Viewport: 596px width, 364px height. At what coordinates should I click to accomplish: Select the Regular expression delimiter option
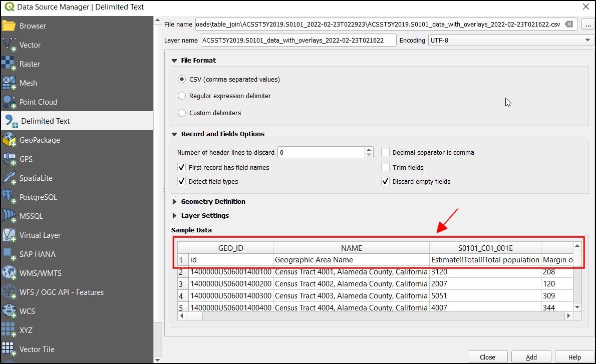point(182,96)
